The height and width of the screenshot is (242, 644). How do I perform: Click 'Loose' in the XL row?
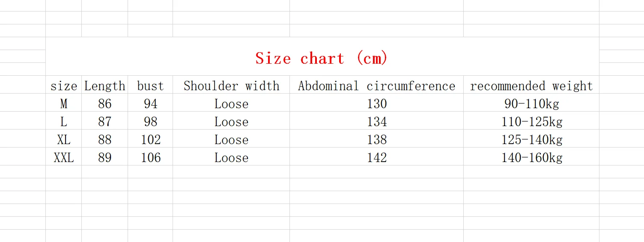231,139
